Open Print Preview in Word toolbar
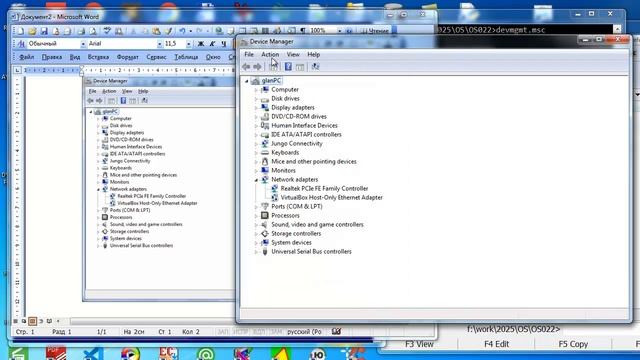 tap(93, 31)
